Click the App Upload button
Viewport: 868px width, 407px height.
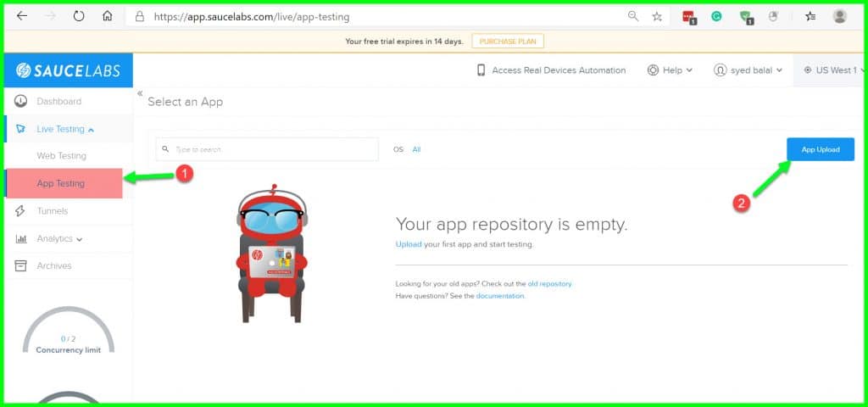(820, 149)
